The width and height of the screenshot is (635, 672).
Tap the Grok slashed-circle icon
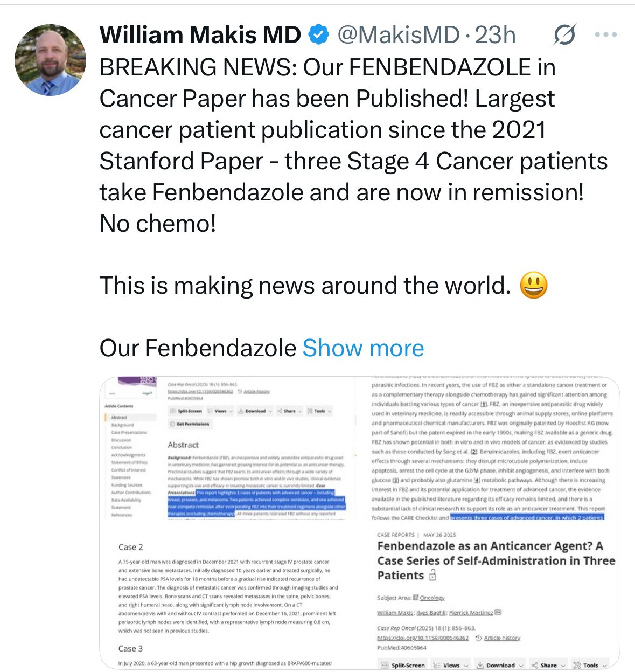tap(564, 35)
